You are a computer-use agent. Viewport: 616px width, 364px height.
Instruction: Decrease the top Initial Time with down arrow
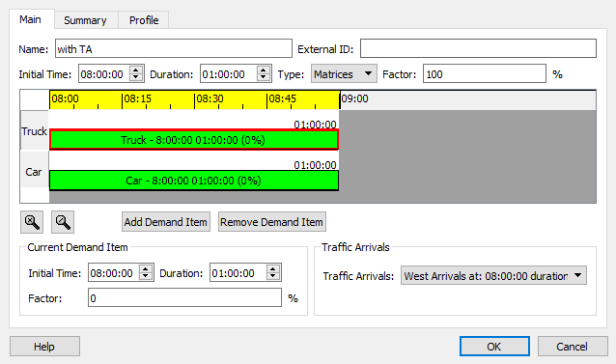point(136,78)
